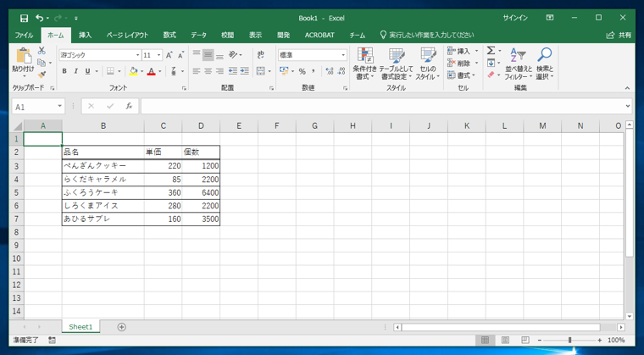
Task: Click the 挿入 button in the セル group
Action: pos(463,51)
